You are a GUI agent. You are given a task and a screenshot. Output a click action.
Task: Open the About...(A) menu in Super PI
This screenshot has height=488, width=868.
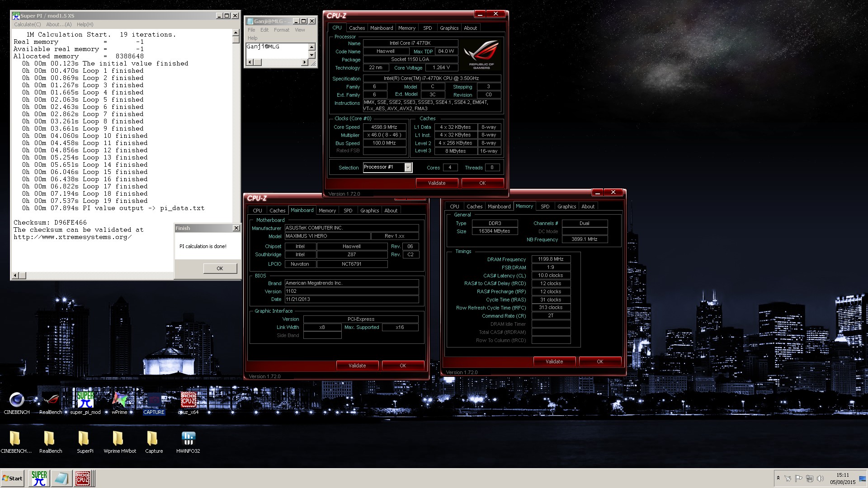[x=59, y=24]
